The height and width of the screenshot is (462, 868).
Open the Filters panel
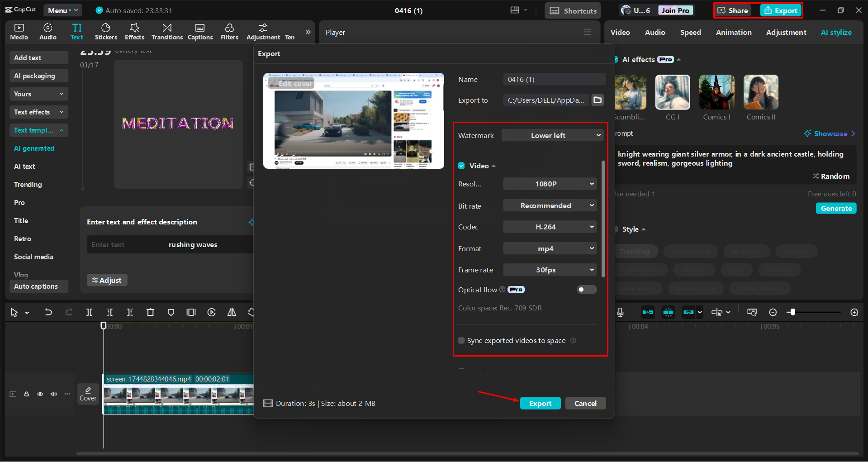[x=229, y=32]
